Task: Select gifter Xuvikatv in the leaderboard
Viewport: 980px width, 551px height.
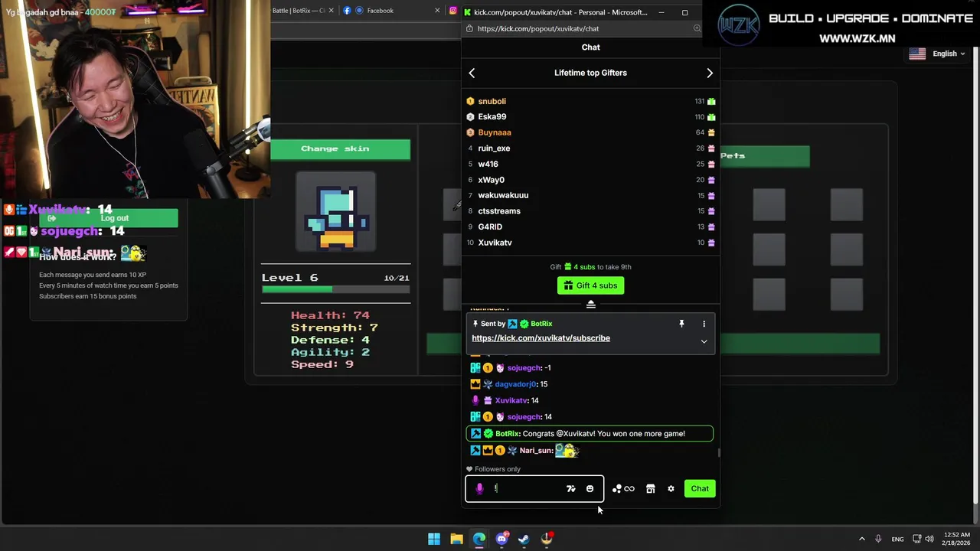Action: [x=495, y=243]
